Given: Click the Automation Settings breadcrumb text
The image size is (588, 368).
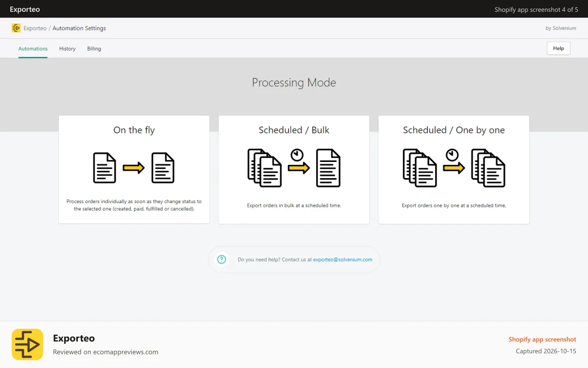Looking at the screenshot, I should click(79, 28).
